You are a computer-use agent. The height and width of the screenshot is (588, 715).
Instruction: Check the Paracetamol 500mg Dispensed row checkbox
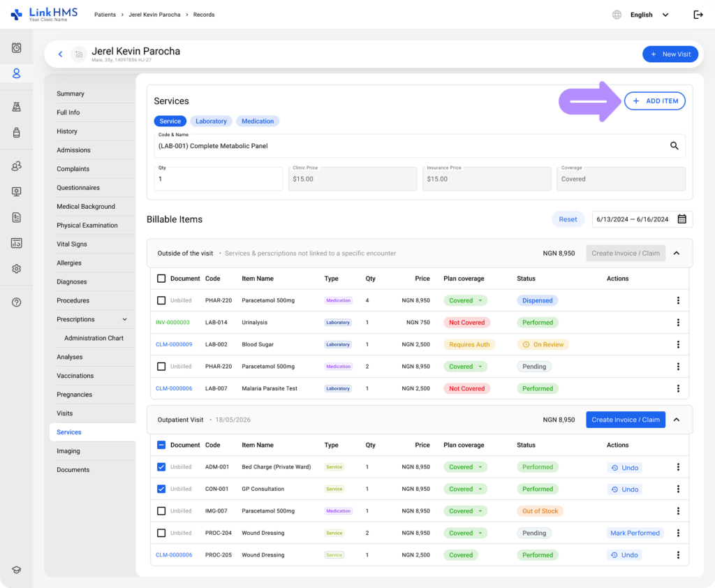(161, 300)
